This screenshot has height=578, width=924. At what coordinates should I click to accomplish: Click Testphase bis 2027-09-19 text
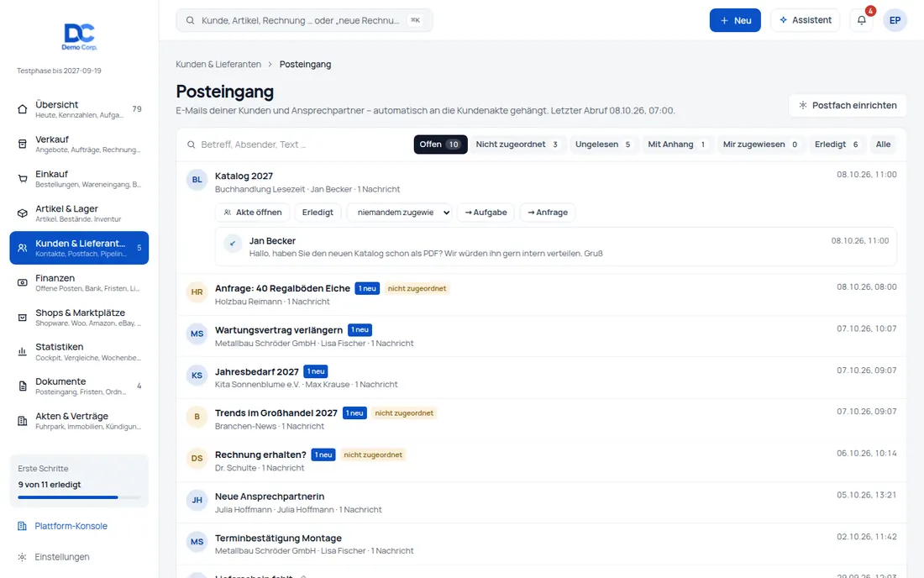click(x=59, y=71)
